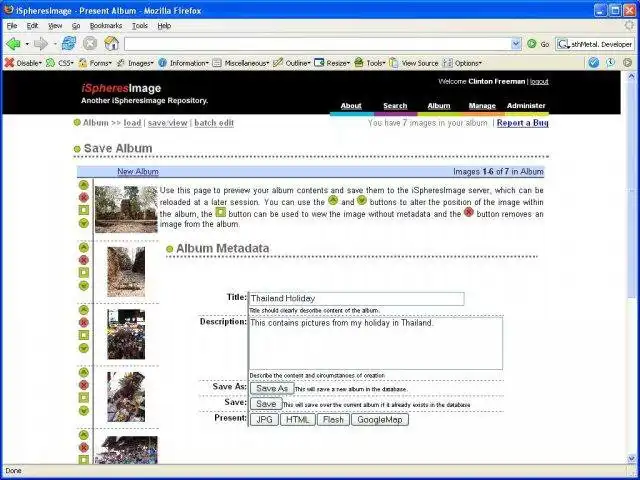
Task: Present album as GoogleMap
Action: 380,420
